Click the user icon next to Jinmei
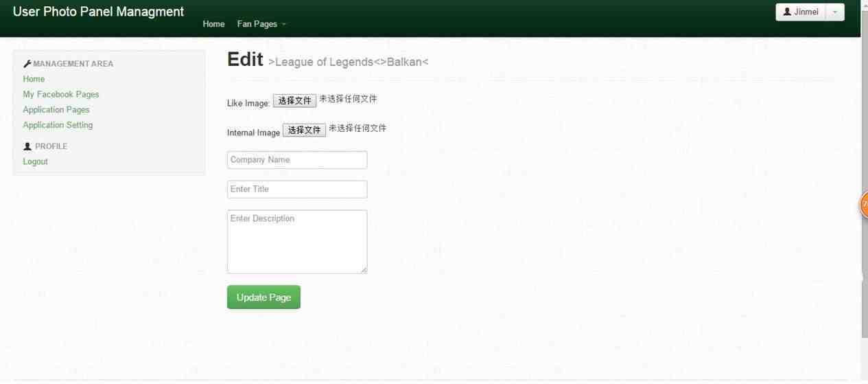 point(787,12)
